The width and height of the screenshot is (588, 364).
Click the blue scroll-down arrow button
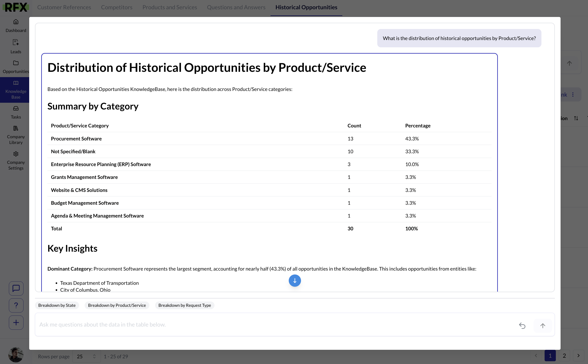click(295, 280)
